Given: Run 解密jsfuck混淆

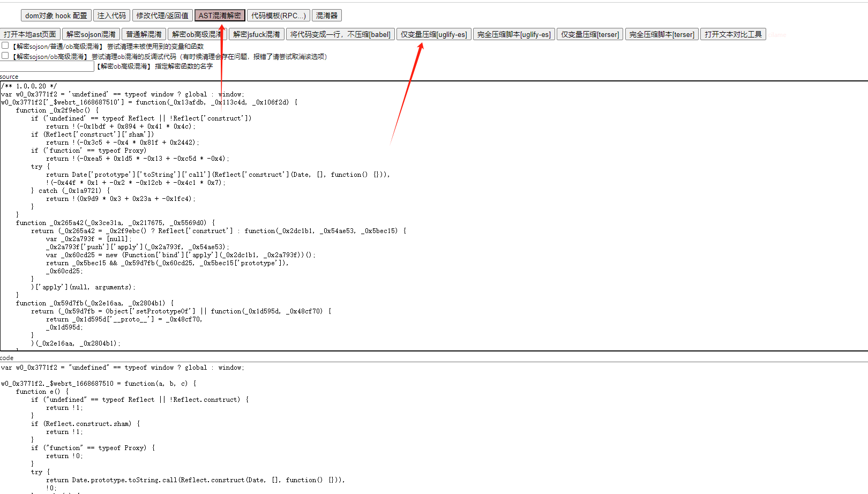Looking at the screenshot, I should click(256, 34).
